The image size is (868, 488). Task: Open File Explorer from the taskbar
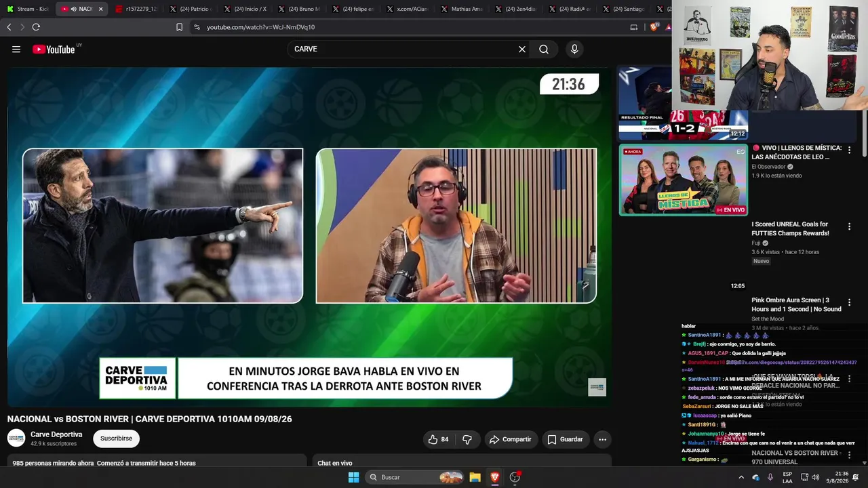tap(475, 477)
